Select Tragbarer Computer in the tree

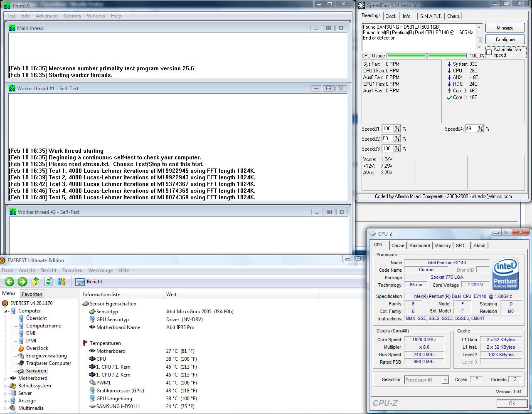49,363
